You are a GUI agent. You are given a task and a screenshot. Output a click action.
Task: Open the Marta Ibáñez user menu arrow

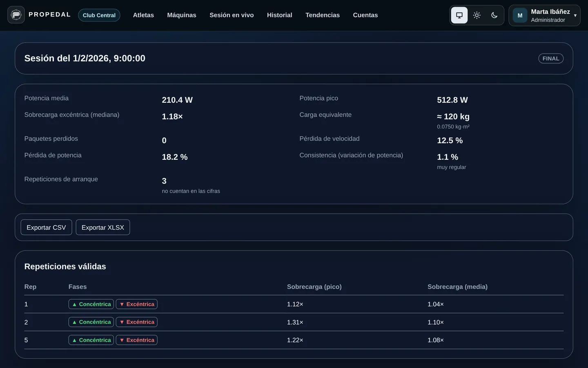(x=575, y=16)
